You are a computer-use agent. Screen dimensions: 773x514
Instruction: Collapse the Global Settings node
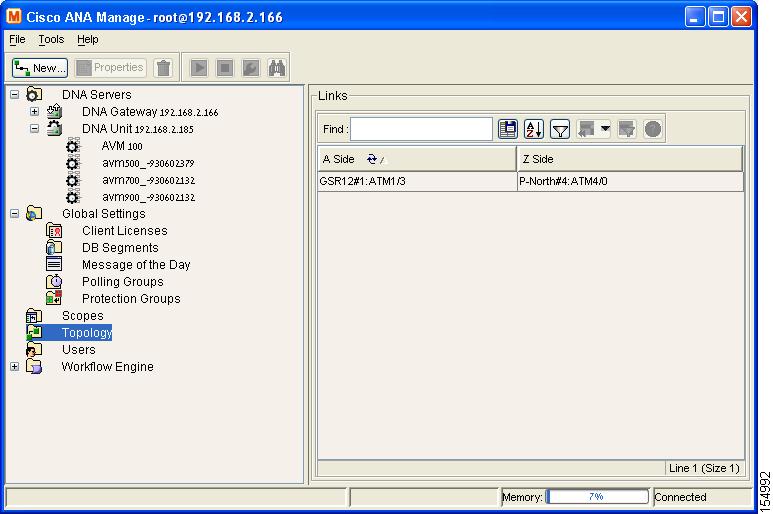click(15, 213)
